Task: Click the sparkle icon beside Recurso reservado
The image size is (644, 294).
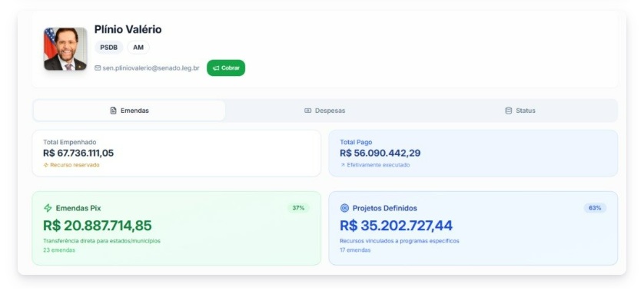Action: [x=46, y=165]
